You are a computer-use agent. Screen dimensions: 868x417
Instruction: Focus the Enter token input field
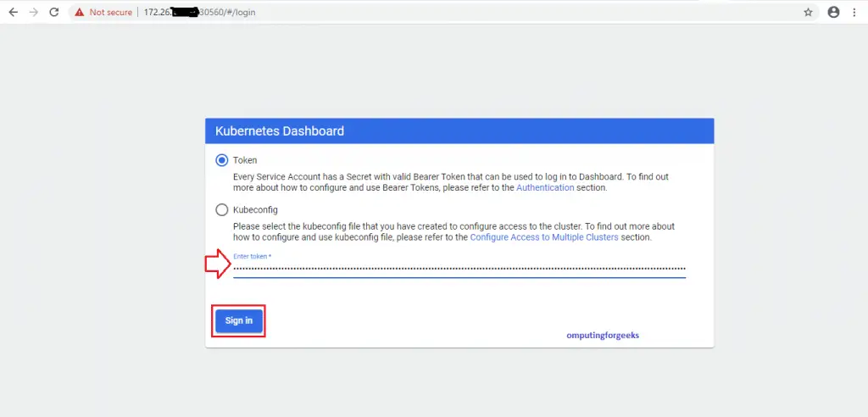pos(459,270)
